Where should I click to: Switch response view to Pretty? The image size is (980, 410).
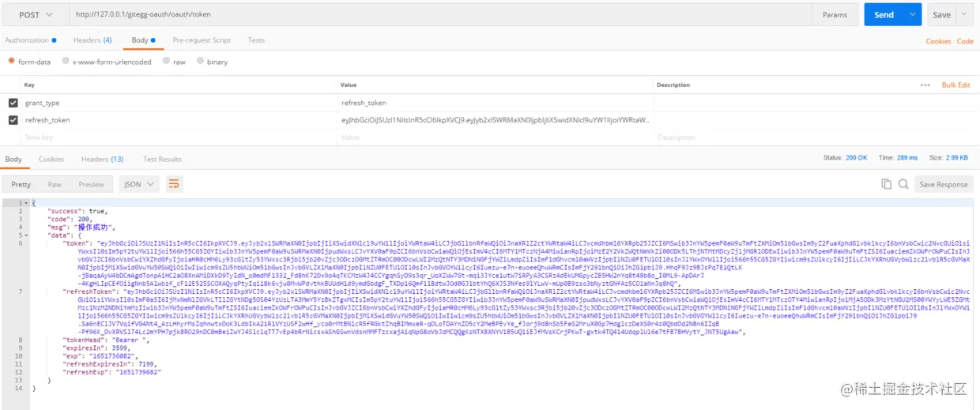tap(21, 184)
